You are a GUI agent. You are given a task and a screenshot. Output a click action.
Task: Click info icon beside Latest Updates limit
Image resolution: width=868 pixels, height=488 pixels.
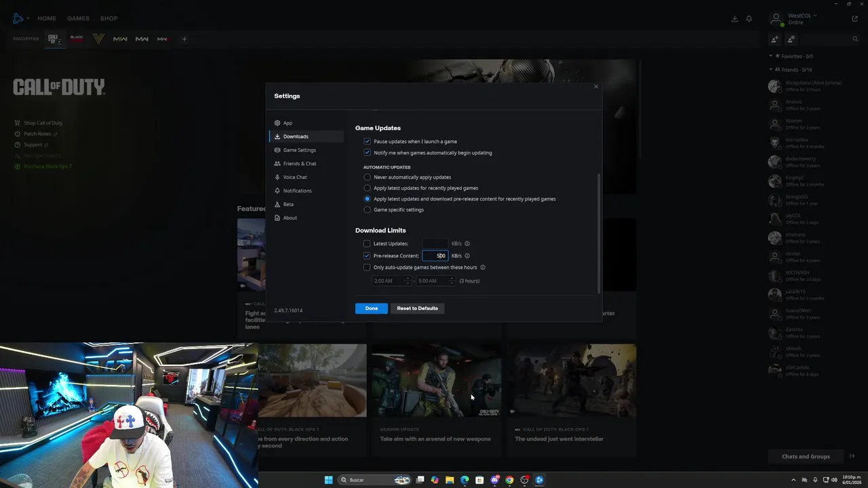tap(467, 243)
